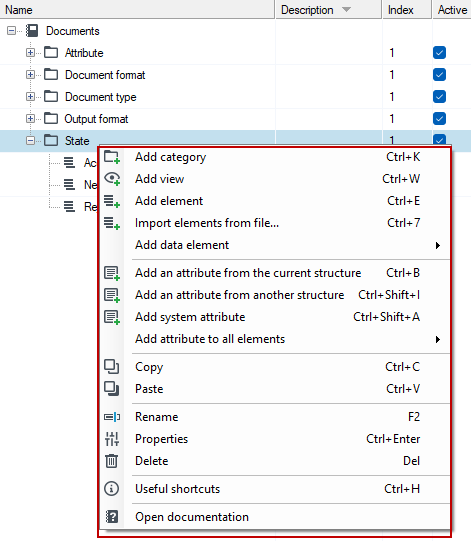
Task: Sort by the Name column header
Action: [137, 9]
